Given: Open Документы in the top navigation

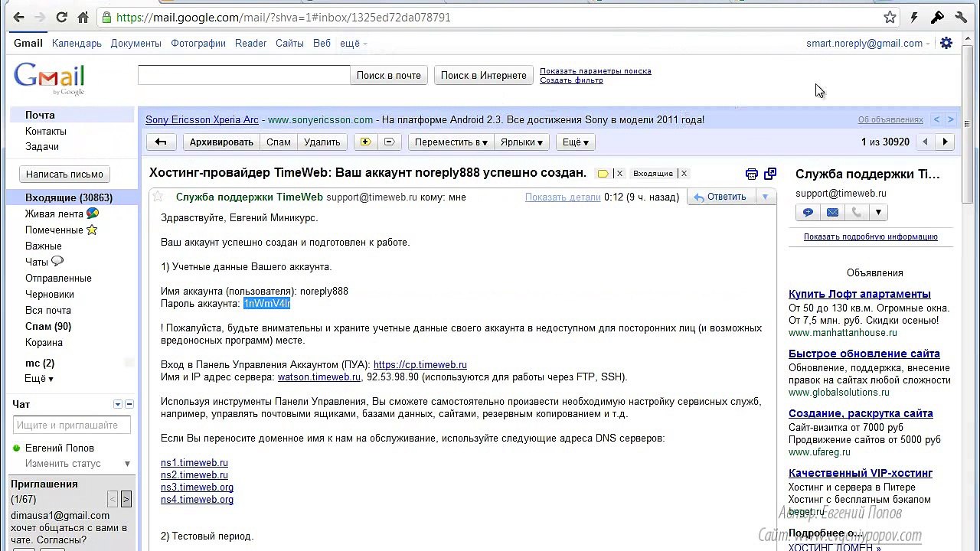Looking at the screenshot, I should coord(136,44).
